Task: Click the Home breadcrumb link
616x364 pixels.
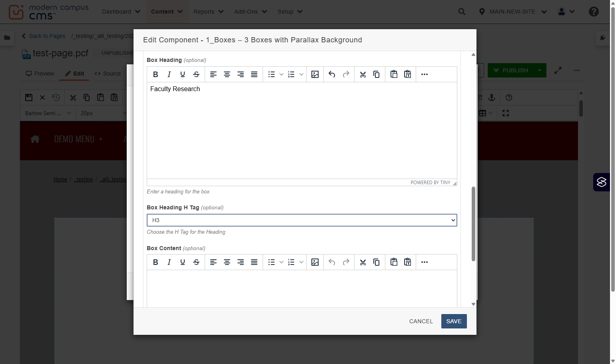Action: [x=60, y=179]
